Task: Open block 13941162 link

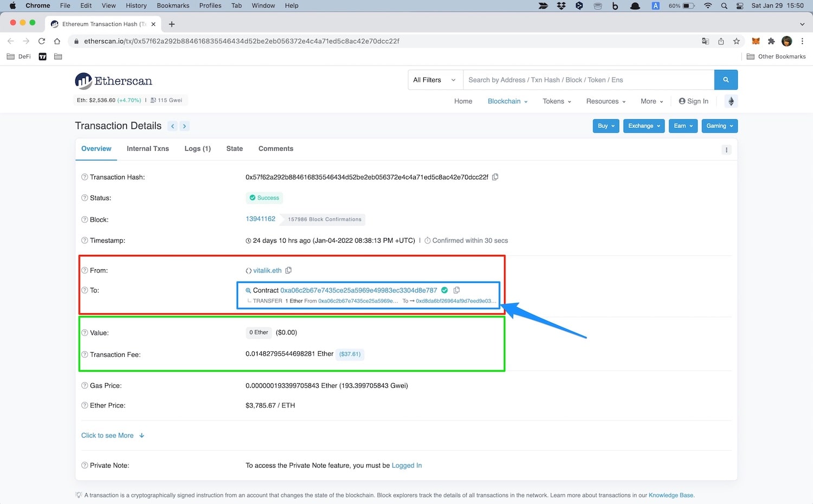Action: coord(260,219)
